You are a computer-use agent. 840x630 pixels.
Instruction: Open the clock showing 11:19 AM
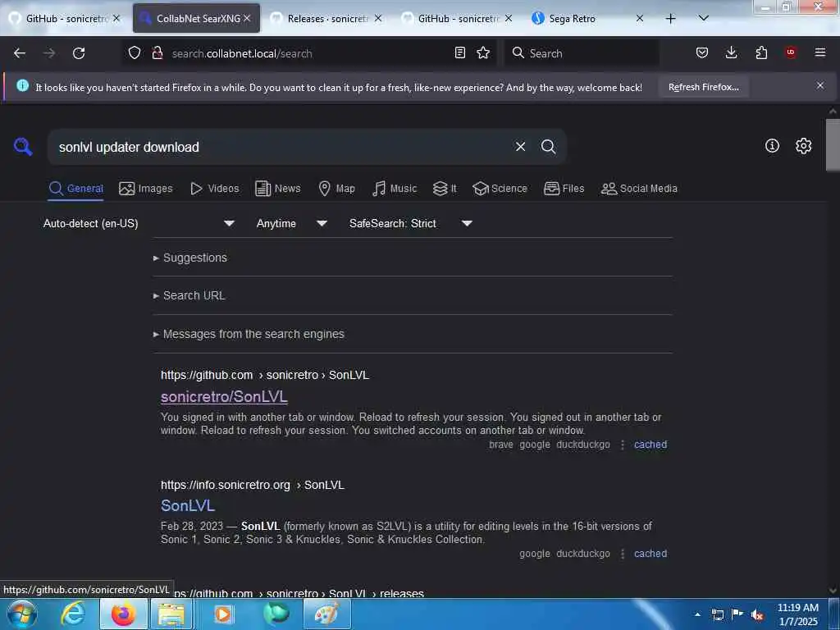797,614
